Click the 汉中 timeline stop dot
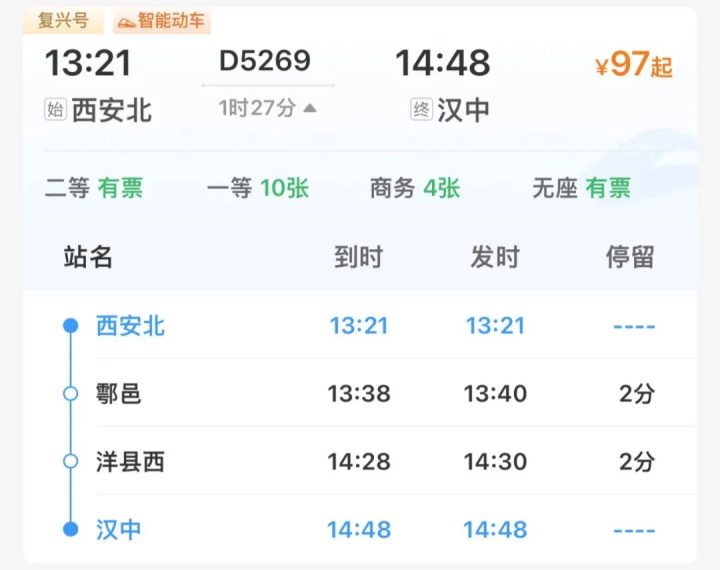720x570 pixels. point(70,529)
